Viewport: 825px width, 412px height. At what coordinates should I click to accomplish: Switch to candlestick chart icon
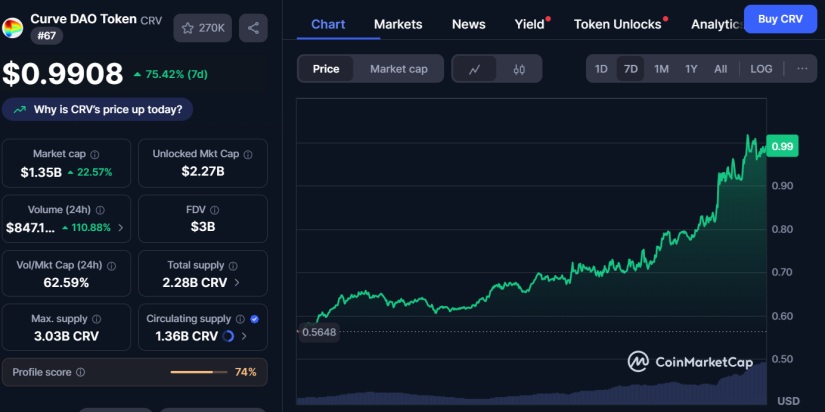point(519,69)
